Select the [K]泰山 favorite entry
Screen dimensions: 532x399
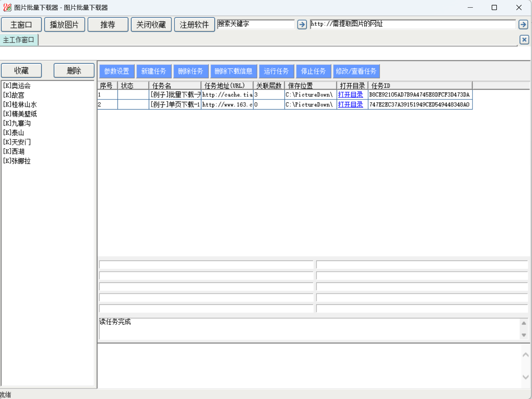click(14, 133)
